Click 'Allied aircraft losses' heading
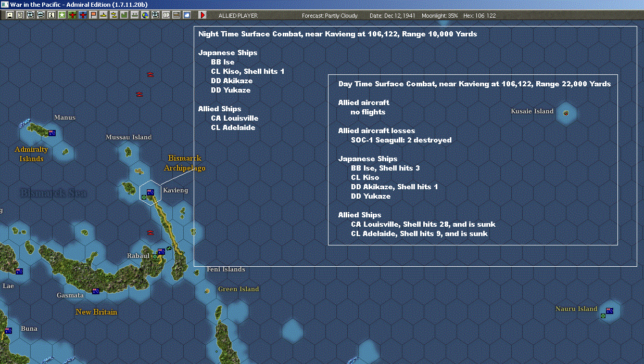The width and height of the screenshot is (644, 364). (376, 131)
